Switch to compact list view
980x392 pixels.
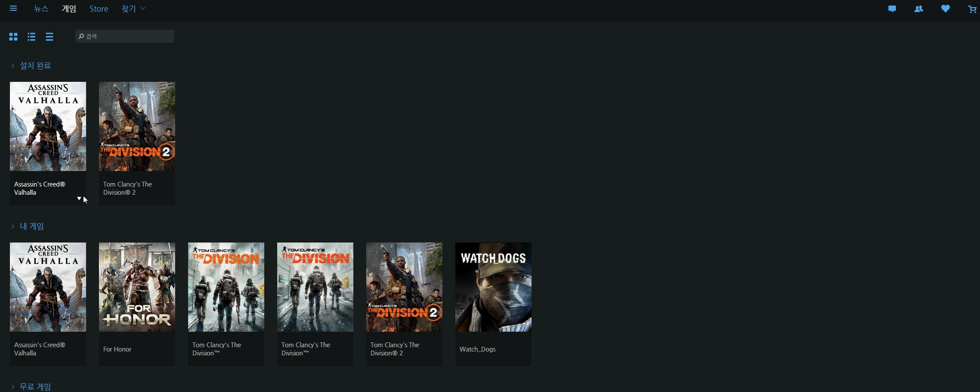[x=49, y=37]
